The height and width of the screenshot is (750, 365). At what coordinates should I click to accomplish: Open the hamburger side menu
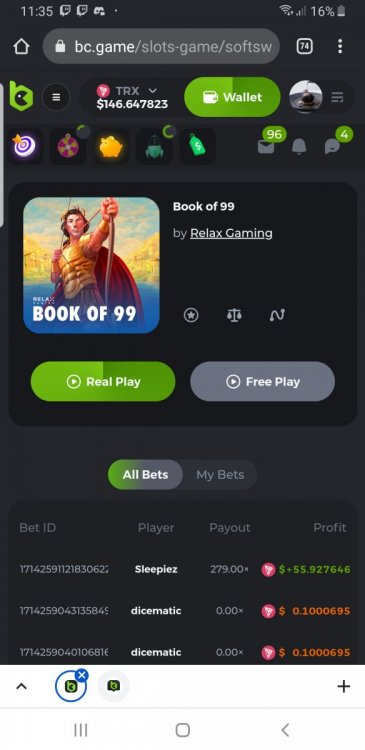click(x=56, y=97)
